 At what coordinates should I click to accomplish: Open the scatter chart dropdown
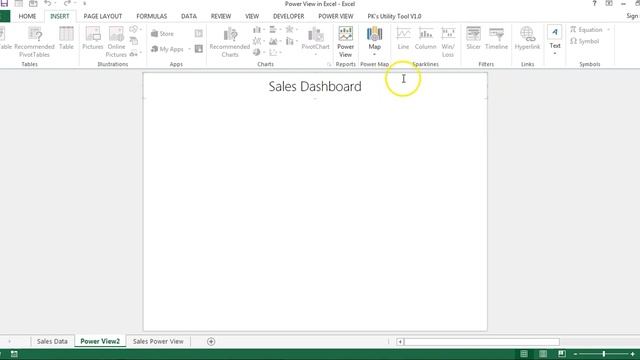click(275, 52)
